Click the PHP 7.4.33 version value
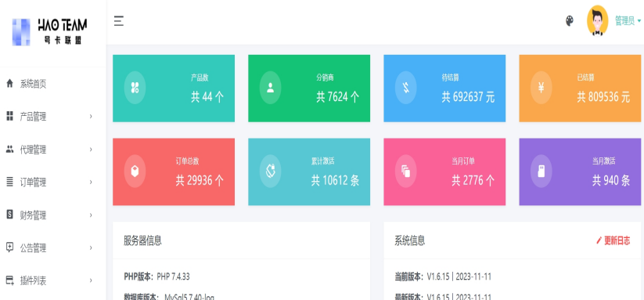This screenshot has height=300, width=644. (173, 277)
